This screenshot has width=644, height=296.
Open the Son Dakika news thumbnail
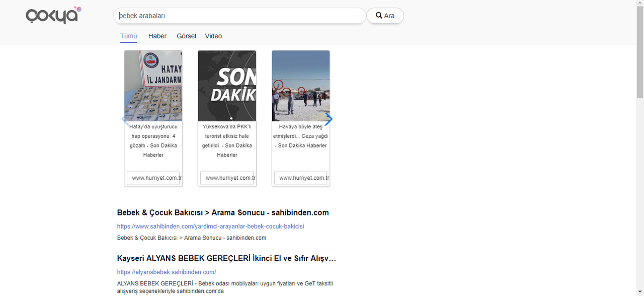pyautogui.click(x=227, y=86)
